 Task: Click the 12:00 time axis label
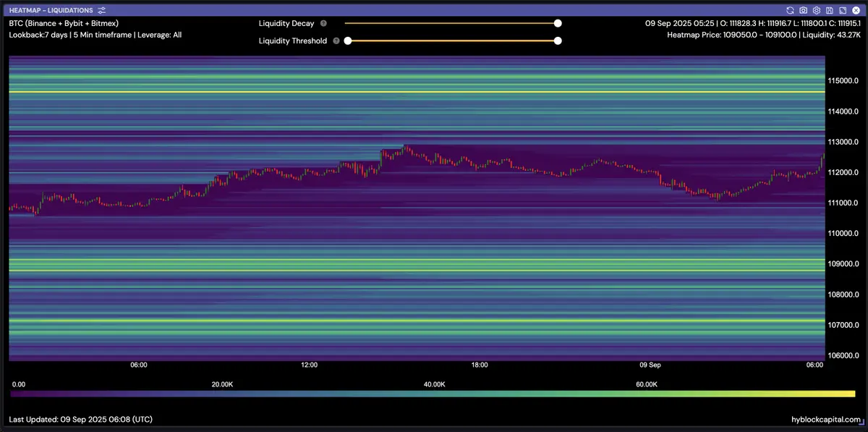pyautogui.click(x=309, y=365)
